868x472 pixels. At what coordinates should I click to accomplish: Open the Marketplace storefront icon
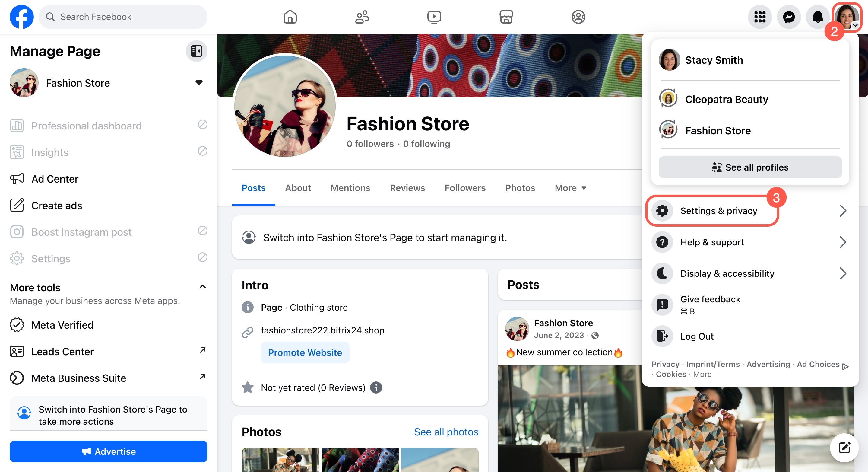point(506,17)
